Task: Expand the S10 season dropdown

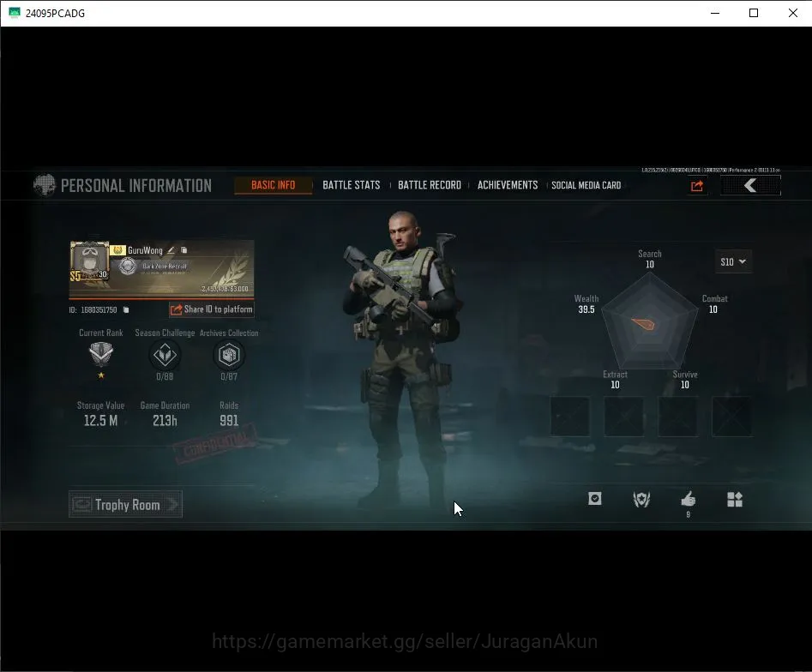Action: [x=733, y=261]
